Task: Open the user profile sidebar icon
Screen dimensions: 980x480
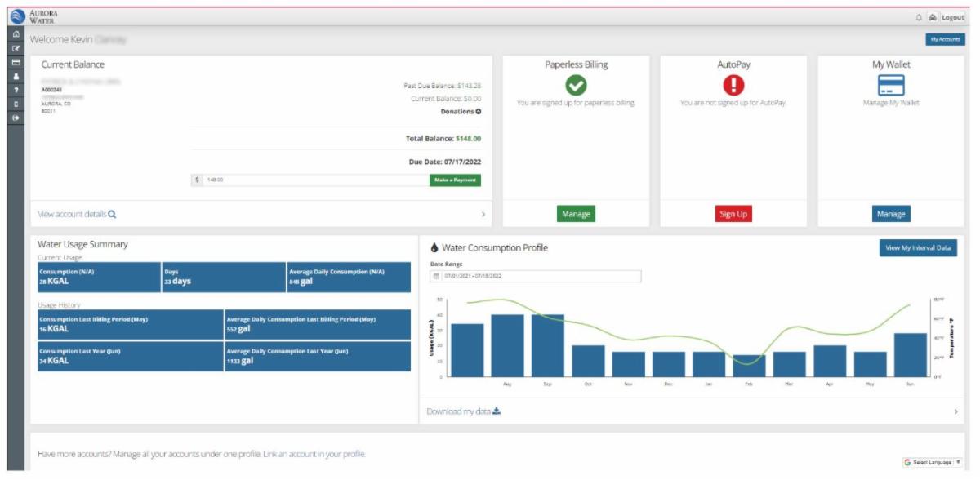Action: pos(15,76)
